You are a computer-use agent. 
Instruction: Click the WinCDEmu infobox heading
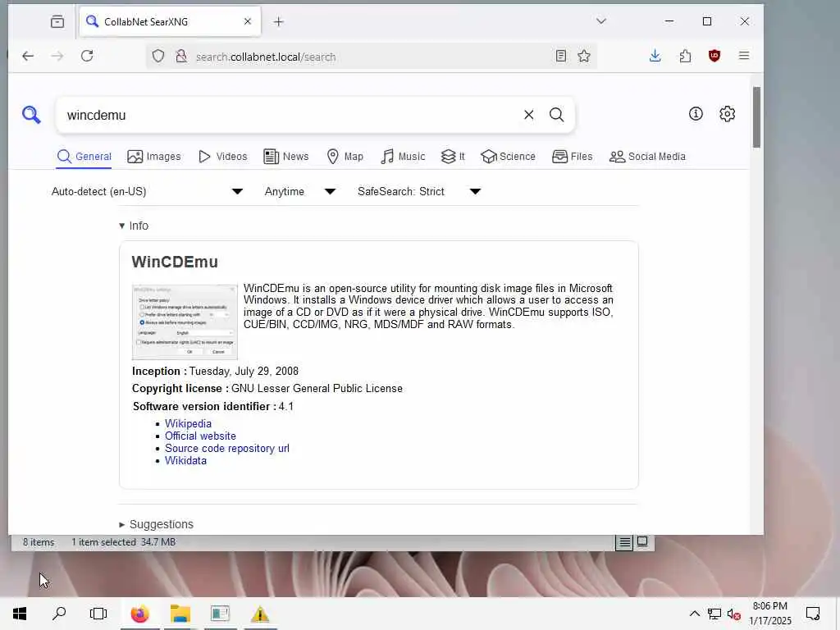click(x=175, y=262)
